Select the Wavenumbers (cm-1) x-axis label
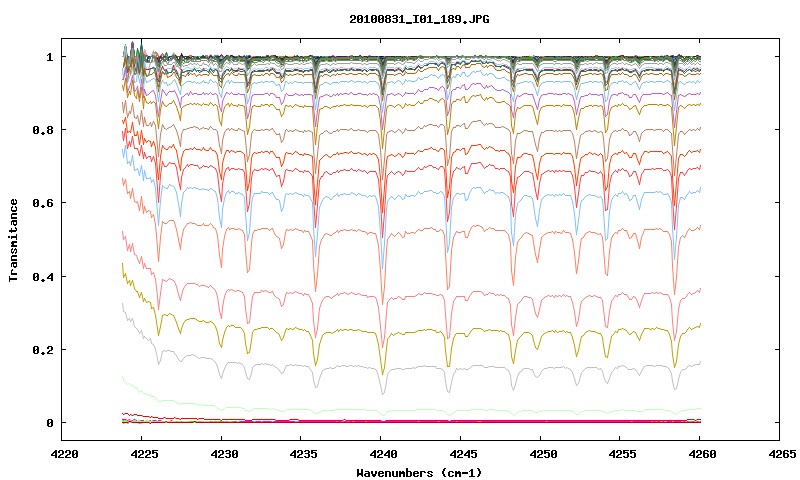800x480 pixels. [x=419, y=473]
